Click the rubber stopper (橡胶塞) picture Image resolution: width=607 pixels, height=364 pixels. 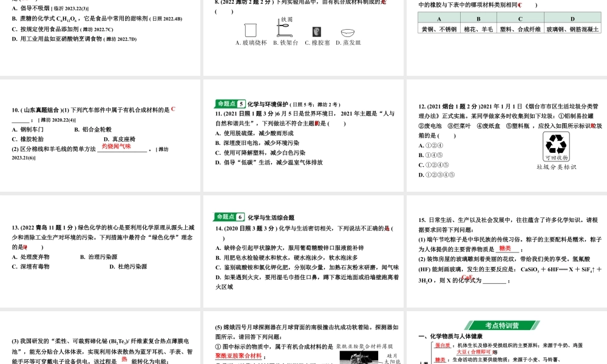coord(316,32)
